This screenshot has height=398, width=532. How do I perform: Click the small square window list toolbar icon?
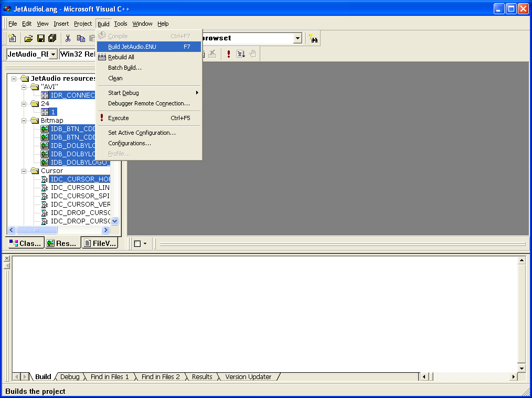point(137,244)
